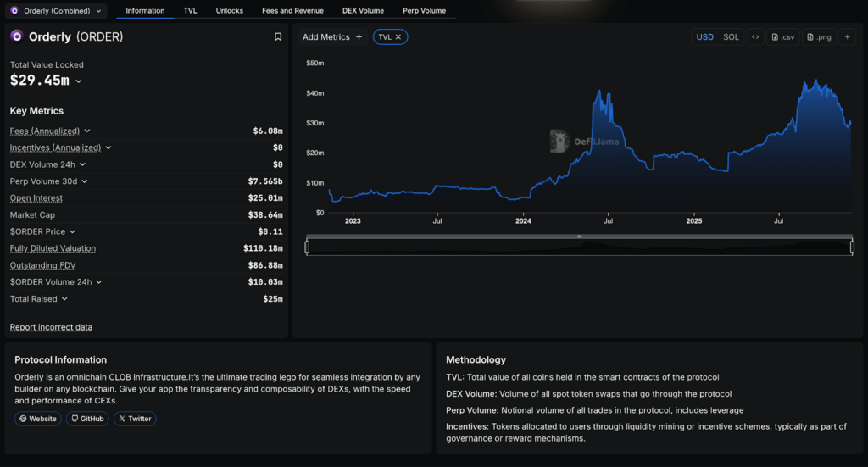The width and height of the screenshot is (868, 467).
Task: Bookmark the Orderly protocol
Action: point(278,37)
